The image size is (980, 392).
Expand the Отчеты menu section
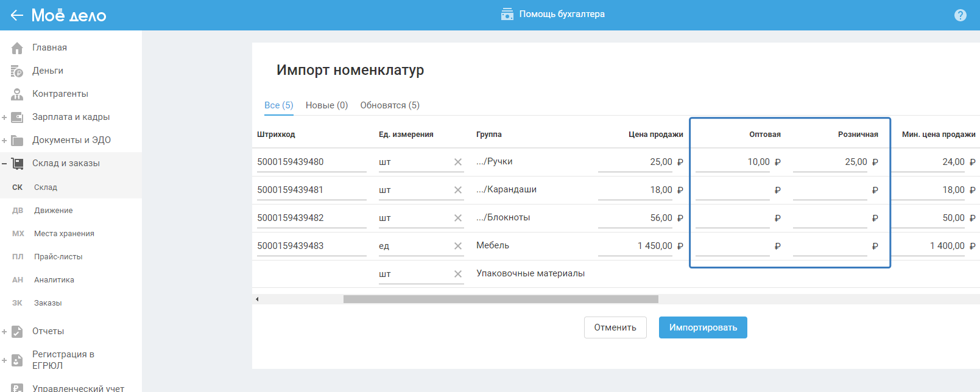4,332
